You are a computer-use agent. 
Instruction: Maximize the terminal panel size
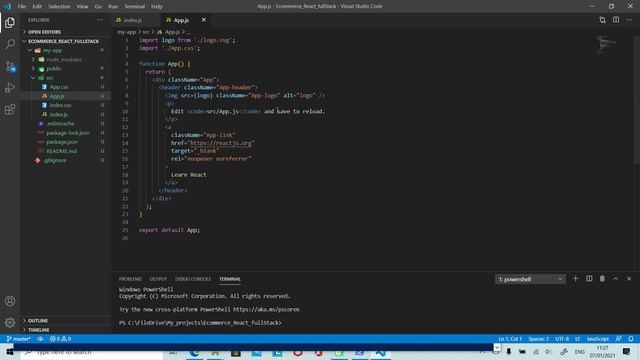pos(616,279)
